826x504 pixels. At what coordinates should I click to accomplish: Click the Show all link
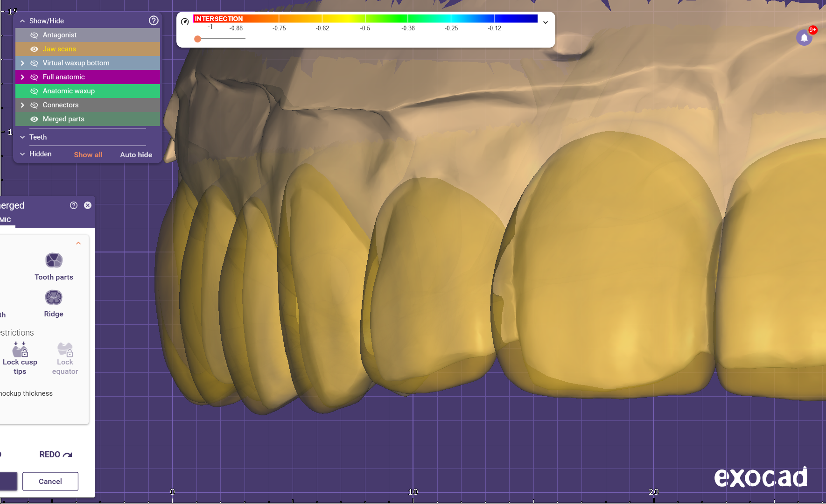[x=88, y=154]
